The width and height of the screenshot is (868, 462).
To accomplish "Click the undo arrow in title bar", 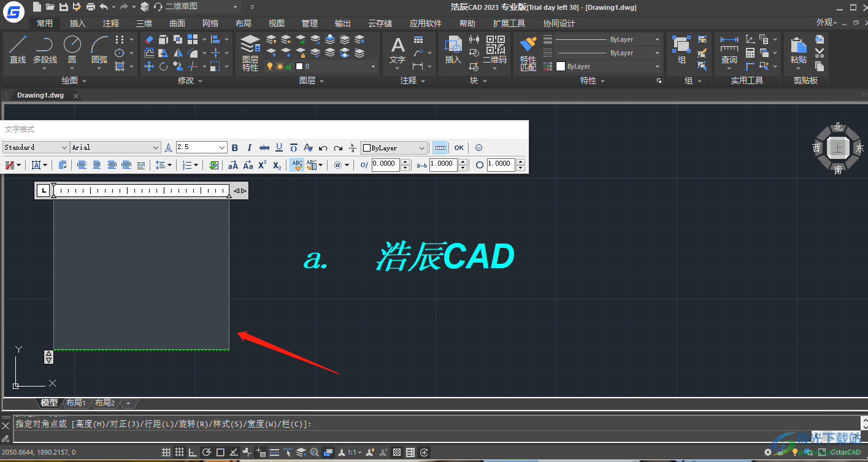I will click(x=104, y=7).
